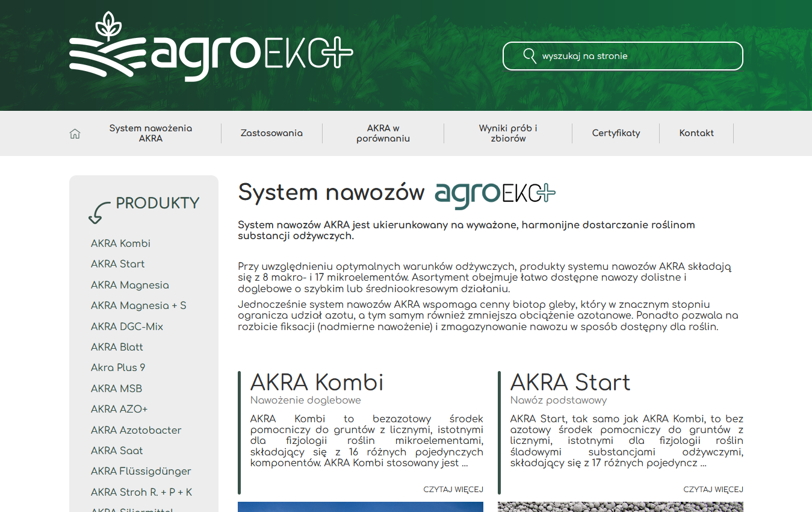Select AKRA Azotobacter product link
Image resolution: width=812 pixels, height=512 pixels.
(136, 430)
